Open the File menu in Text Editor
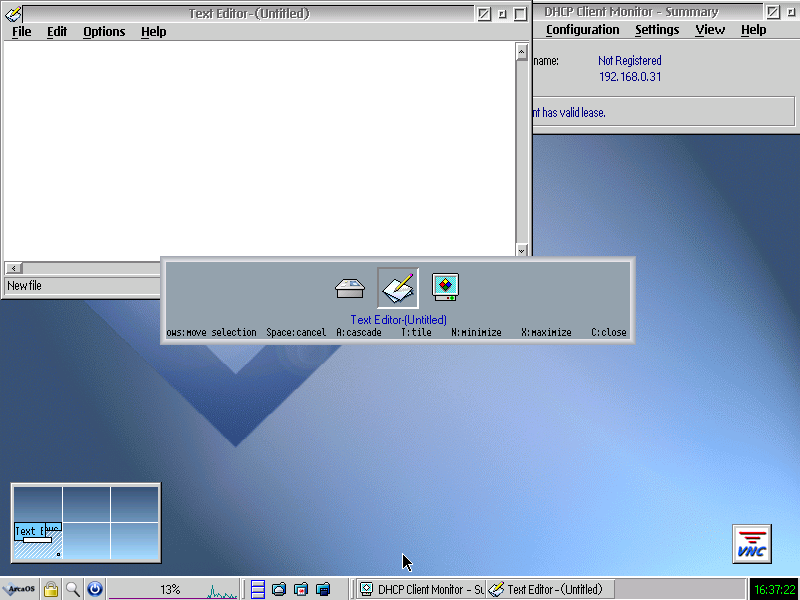 click(x=21, y=32)
